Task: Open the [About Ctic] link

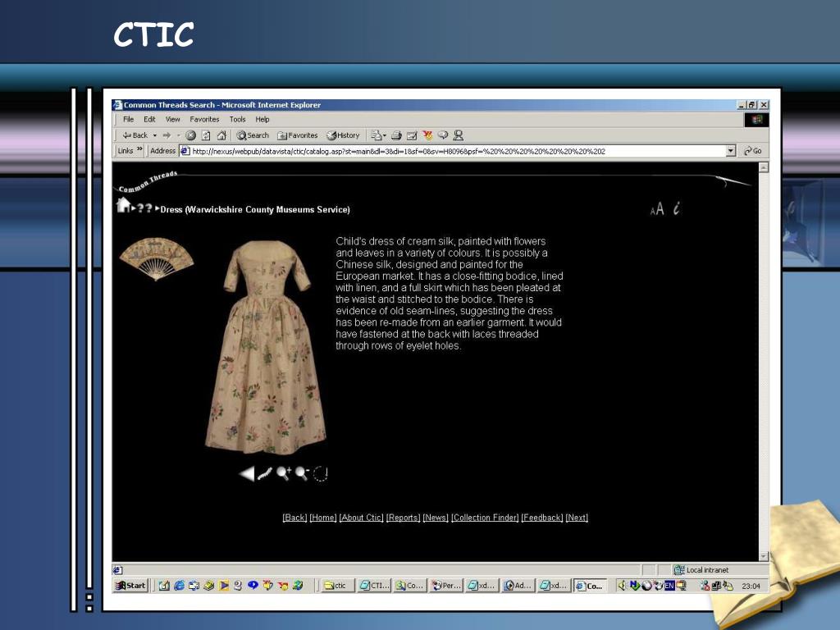Action: [x=361, y=518]
